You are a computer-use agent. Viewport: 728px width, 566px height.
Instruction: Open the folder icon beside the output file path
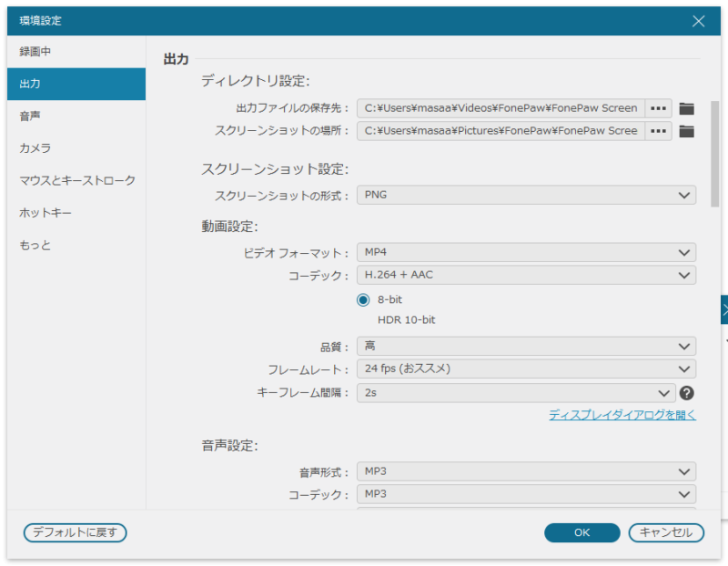[x=688, y=107]
